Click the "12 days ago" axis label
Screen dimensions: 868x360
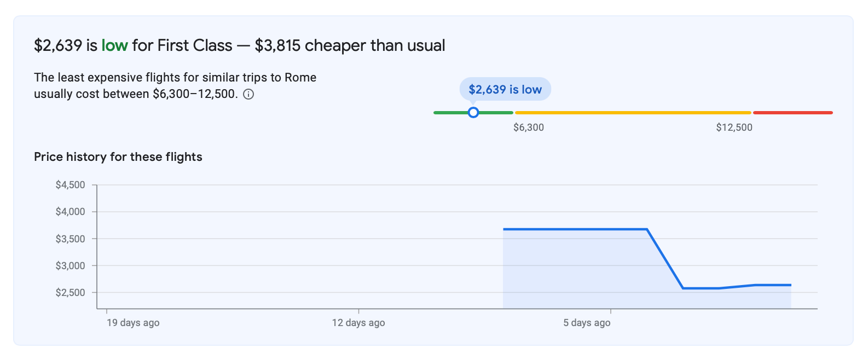(x=358, y=323)
